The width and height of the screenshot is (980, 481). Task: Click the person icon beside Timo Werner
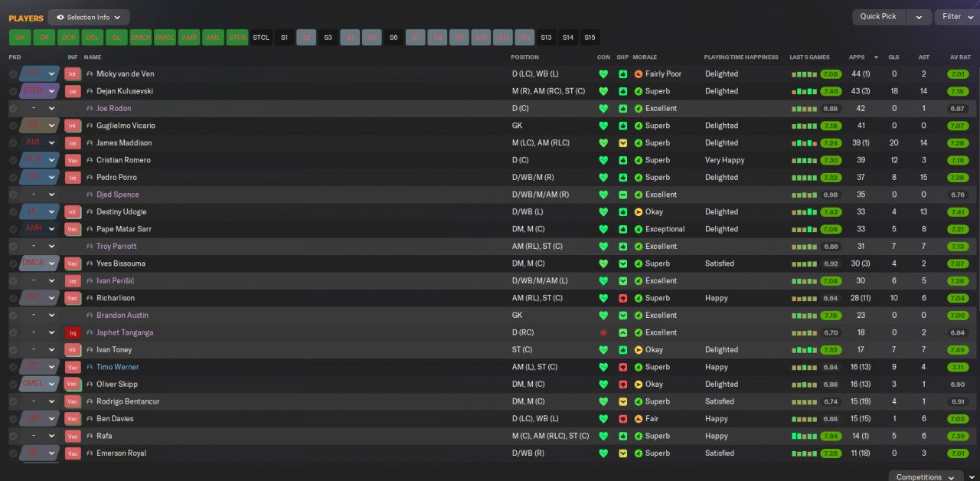click(x=90, y=367)
